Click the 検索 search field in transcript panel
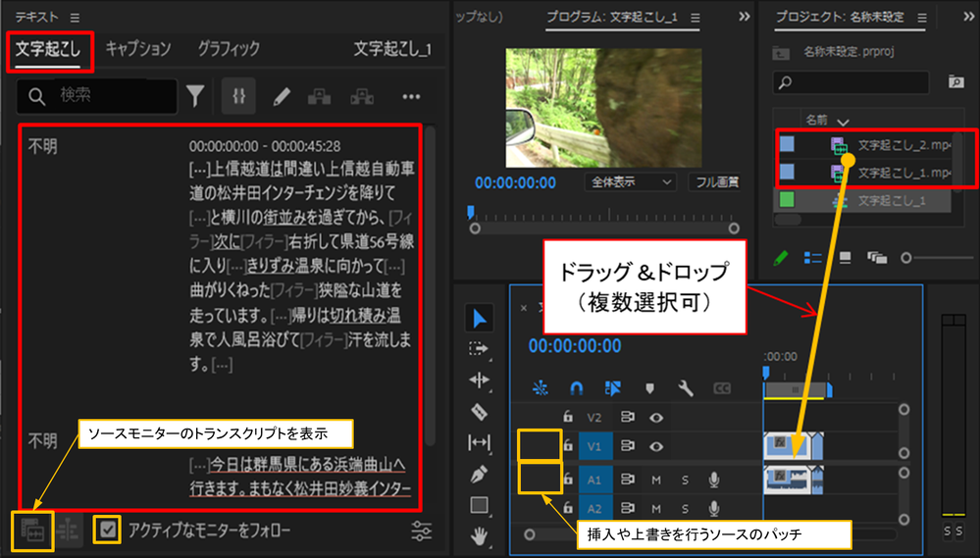 coord(97,95)
